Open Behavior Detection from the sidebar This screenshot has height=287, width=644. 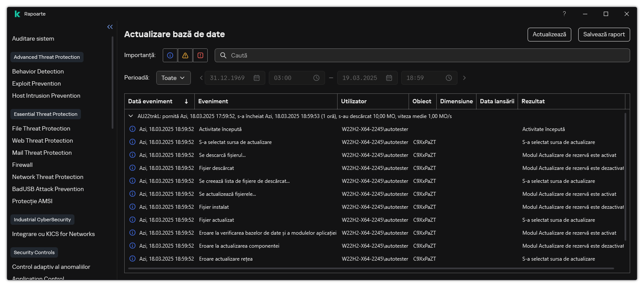[x=38, y=71]
